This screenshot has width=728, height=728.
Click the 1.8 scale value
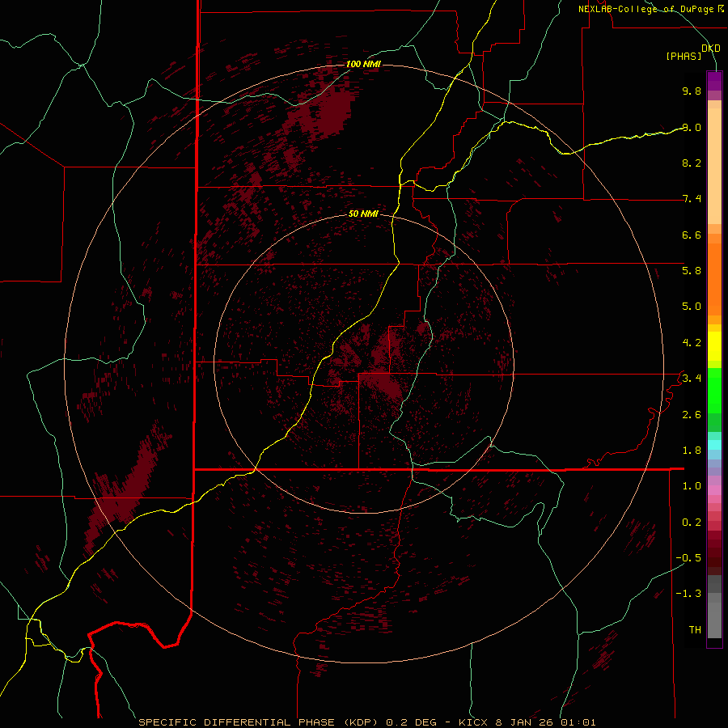692,451
